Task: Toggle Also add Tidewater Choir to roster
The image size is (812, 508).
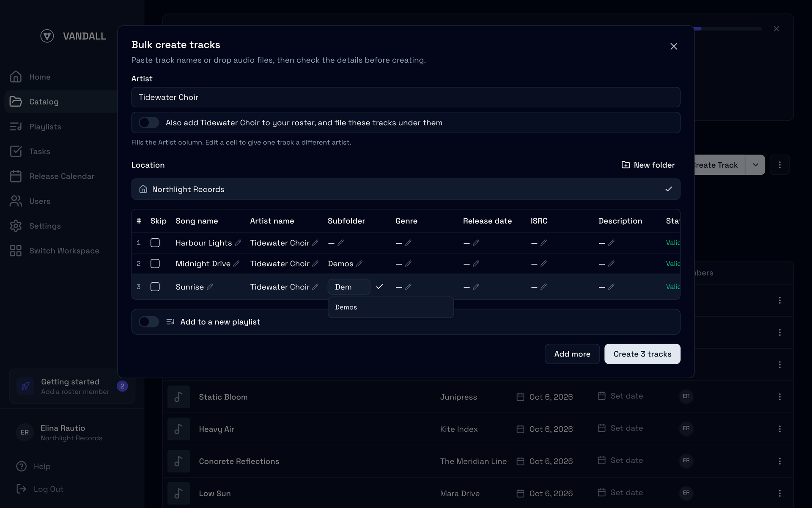Action: [x=149, y=122]
